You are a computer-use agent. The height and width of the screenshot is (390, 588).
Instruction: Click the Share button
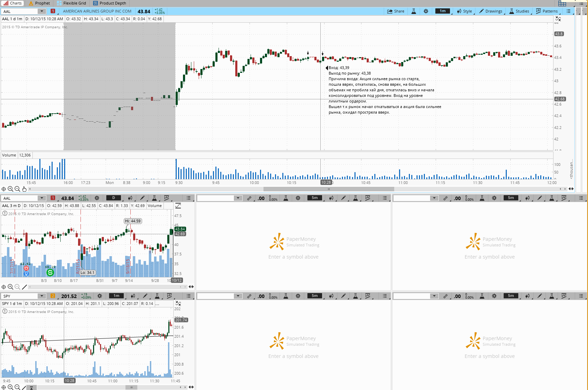[396, 11]
